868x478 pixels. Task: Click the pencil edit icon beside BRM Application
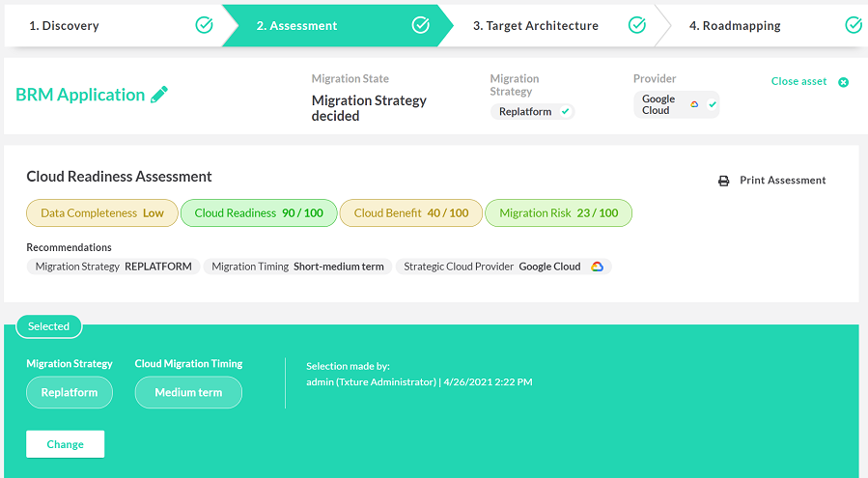(159, 95)
